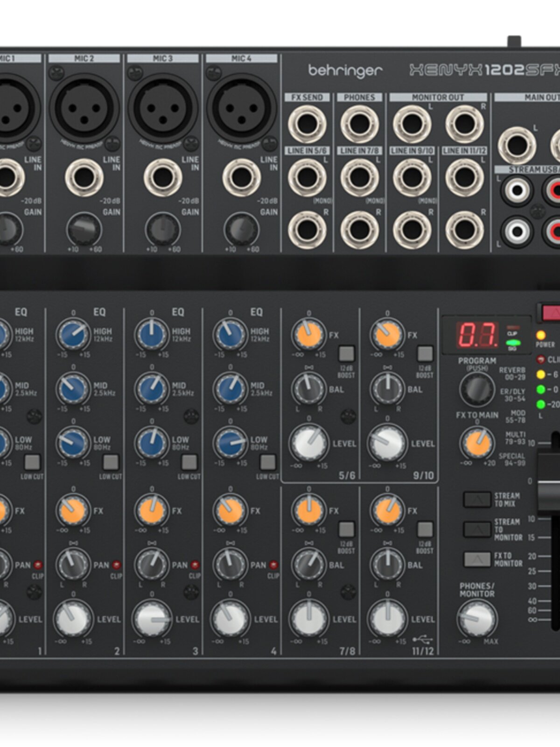Viewport: 560px width, 747px height.
Task: Select the LINE IN 7/8 left jack
Action: point(359,177)
